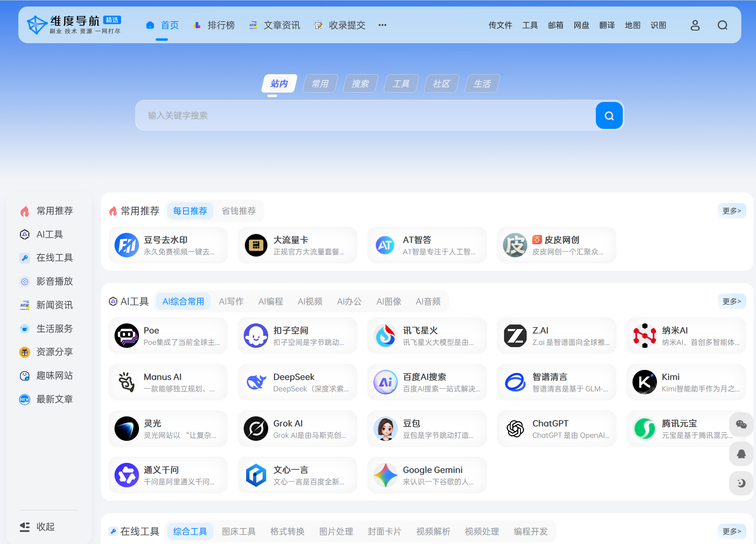756x544 pixels.
Task: Open the 排行榜 navigation link
Action: point(214,25)
